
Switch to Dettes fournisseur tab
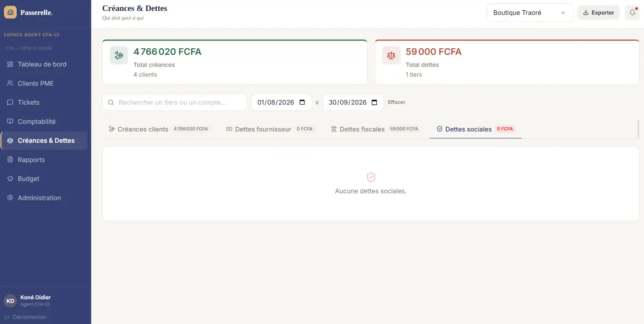[x=270, y=129]
